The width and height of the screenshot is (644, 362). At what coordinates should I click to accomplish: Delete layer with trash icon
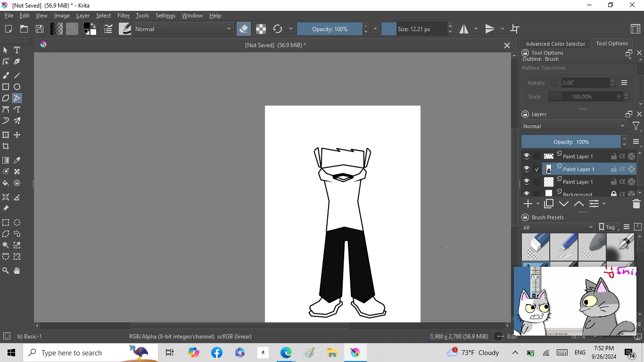pyautogui.click(x=636, y=204)
